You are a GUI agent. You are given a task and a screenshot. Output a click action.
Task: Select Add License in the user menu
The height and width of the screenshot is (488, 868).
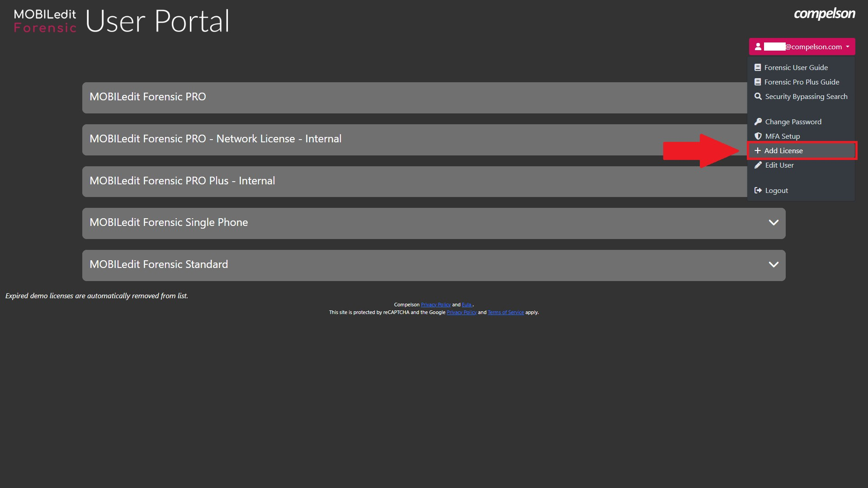tap(802, 150)
